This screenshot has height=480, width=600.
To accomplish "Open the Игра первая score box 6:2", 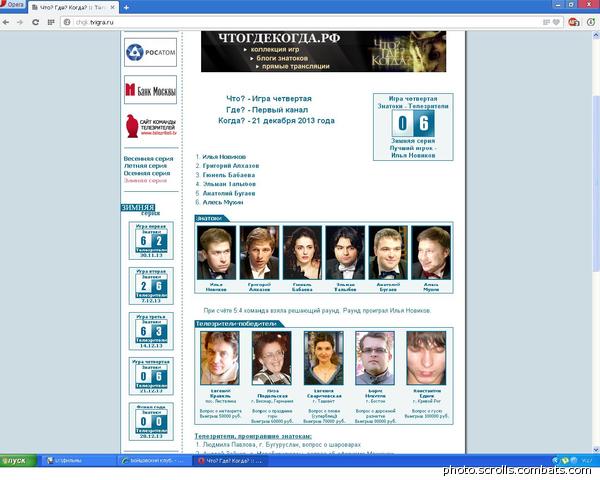I will click(x=151, y=240).
